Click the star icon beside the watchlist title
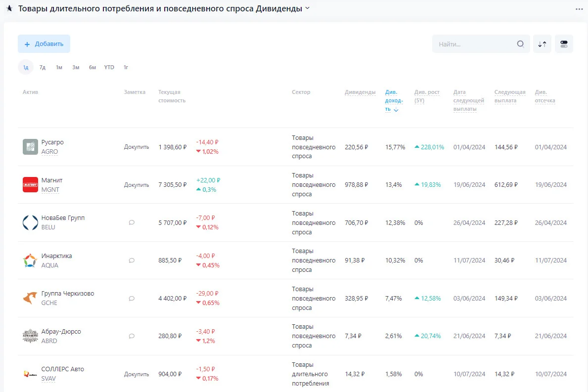588x392 pixels. pos(9,8)
